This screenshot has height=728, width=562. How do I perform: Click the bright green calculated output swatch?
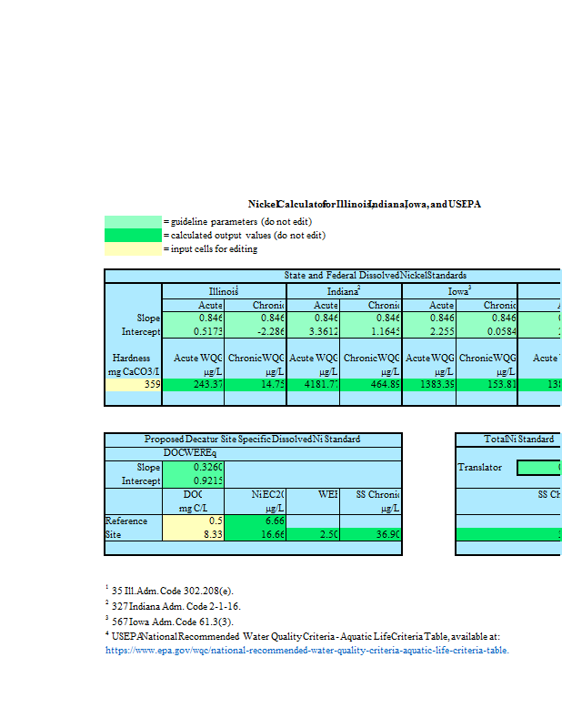coord(133,236)
